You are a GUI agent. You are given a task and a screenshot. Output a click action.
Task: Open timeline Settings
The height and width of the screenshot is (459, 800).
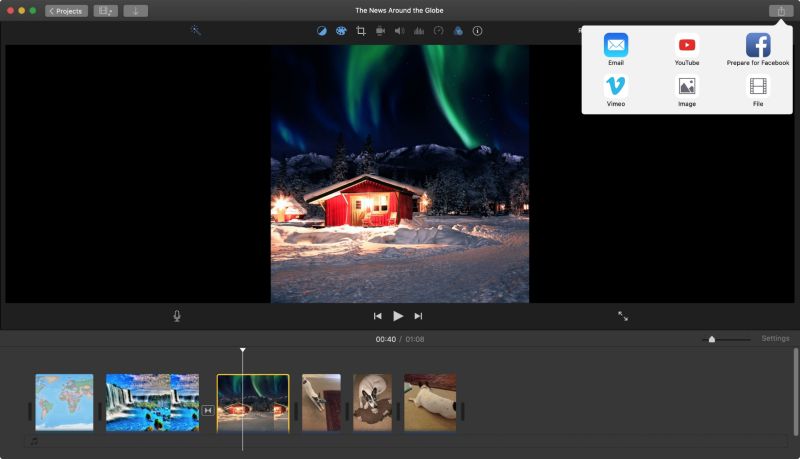(x=775, y=339)
